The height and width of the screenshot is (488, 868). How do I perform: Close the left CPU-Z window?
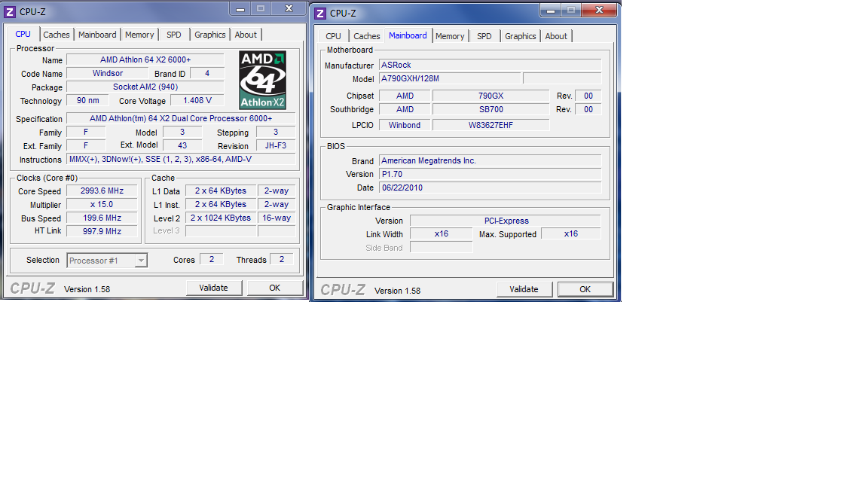[289, 8]
